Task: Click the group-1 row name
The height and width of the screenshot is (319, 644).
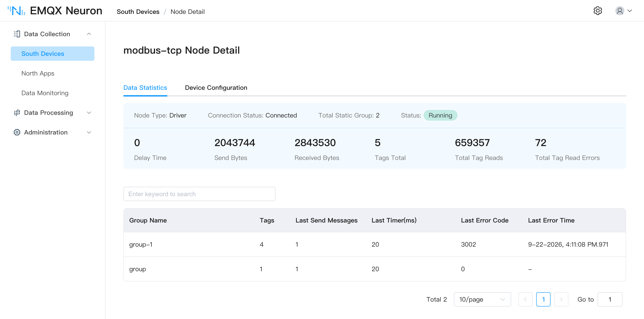Action: click(x=141, y=244)
